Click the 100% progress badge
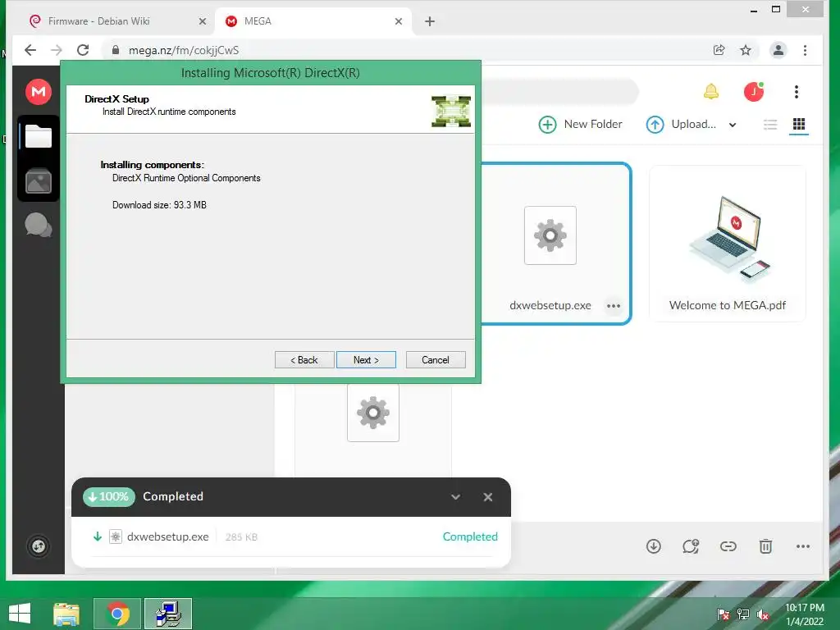 pos(109,496)
